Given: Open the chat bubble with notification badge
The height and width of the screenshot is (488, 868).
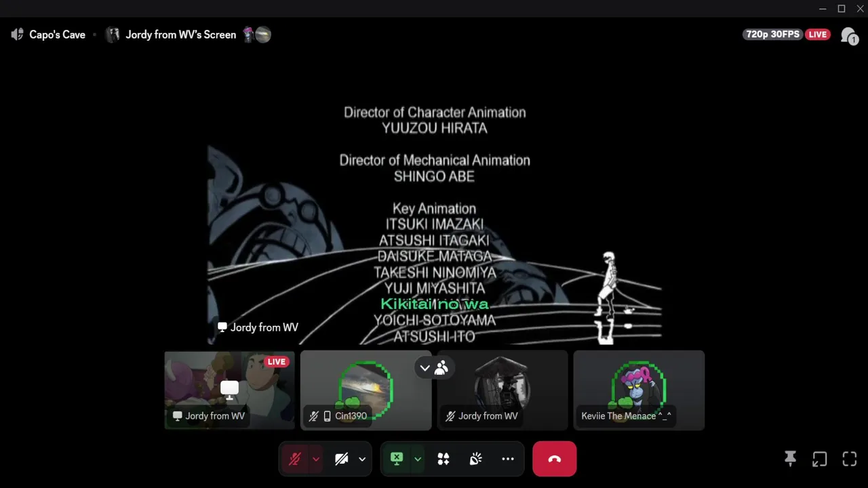Looking at the screenshot, I should pos(848,35).
